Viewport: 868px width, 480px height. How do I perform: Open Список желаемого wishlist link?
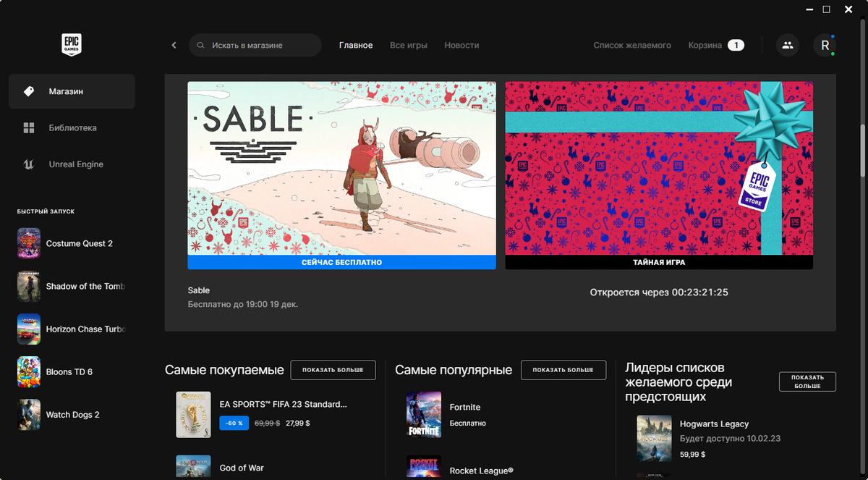(632, 45)
